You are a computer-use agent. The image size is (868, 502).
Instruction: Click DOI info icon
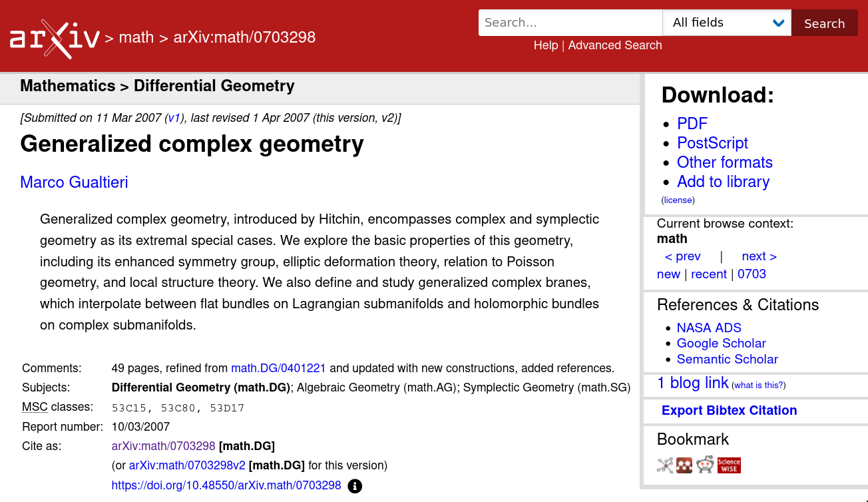click(x=355, y=486)
